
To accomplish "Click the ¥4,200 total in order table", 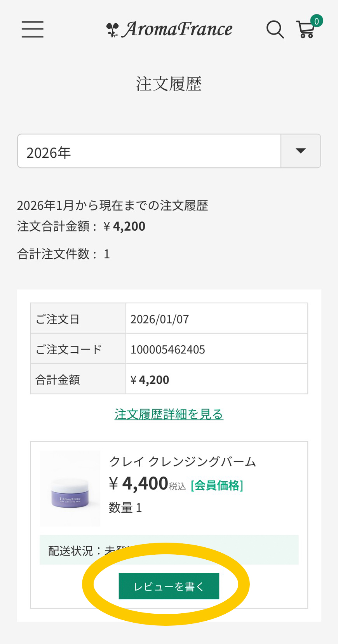I will click(150, 379).
